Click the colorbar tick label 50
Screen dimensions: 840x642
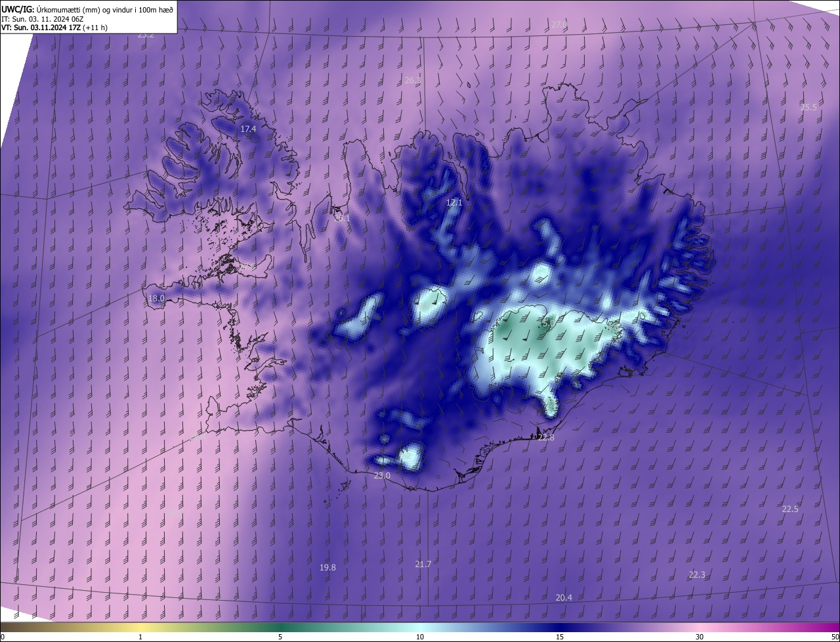point(835,637)
